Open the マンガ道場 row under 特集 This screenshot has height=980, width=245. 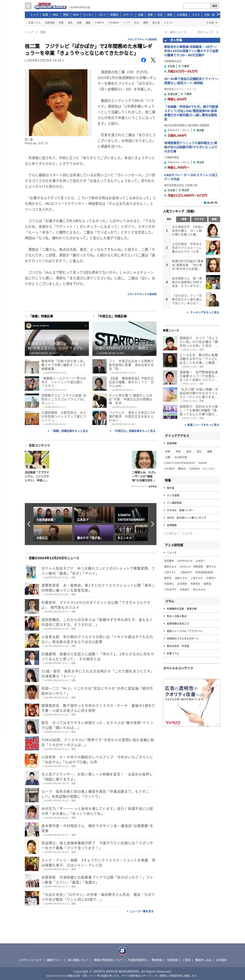click(x=191, y=495)
